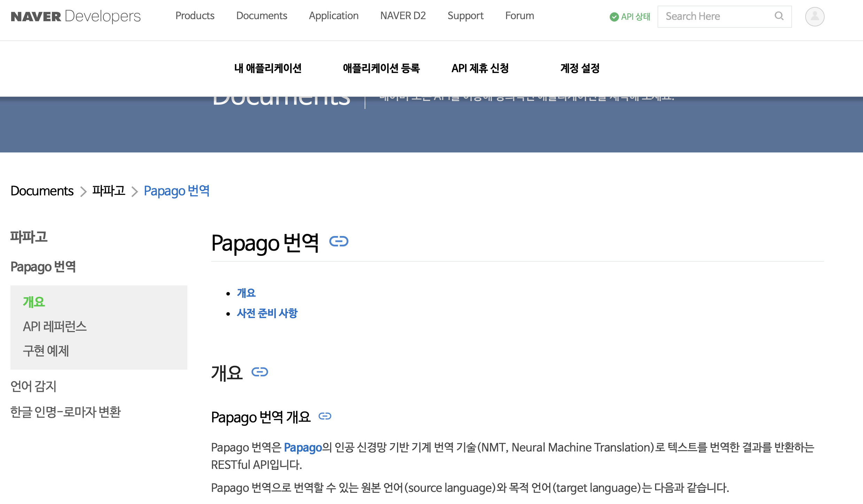This screenshot has height=504, width=863.
Task: Click anchor link icon beside Papago 번역 개요
Action: tap(325, 416)
